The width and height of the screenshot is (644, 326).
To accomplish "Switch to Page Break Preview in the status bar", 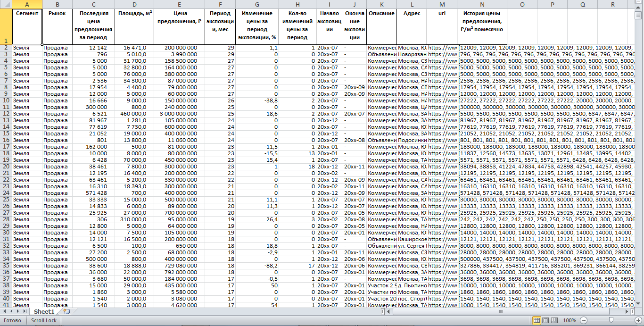I will [554, 320].
